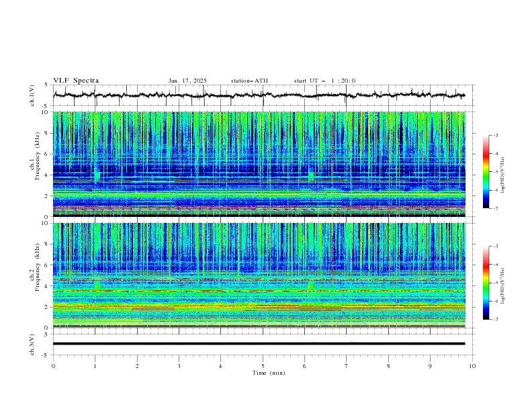Screen dimensions: 532x411
Task: Click the ch.2 'Frequency (kHz)' axis label
Action: pos(38,267)
